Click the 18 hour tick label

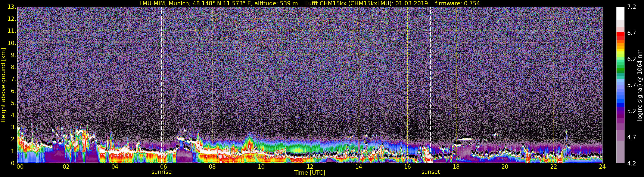(456, 167)
